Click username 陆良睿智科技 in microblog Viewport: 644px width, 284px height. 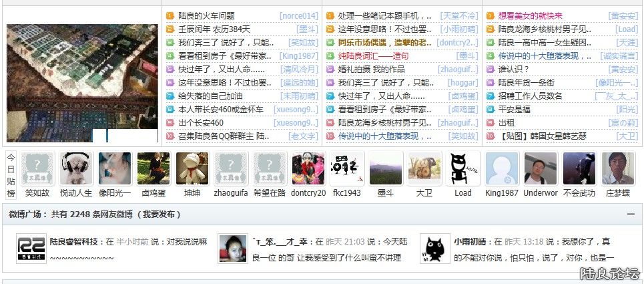[x=73, y=242]
